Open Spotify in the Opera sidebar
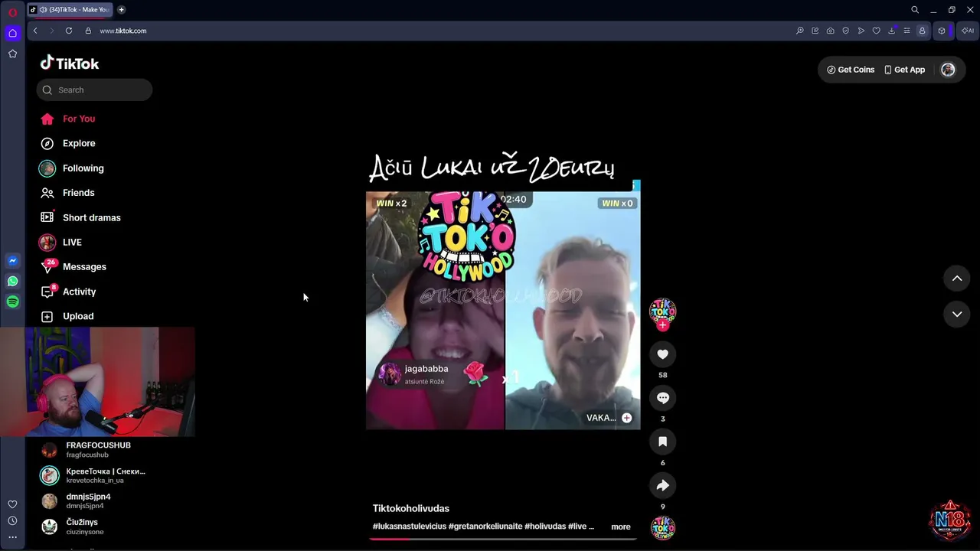Image resolution: width=980 pixels, height=551 pixels. click(x=12, y=302)
